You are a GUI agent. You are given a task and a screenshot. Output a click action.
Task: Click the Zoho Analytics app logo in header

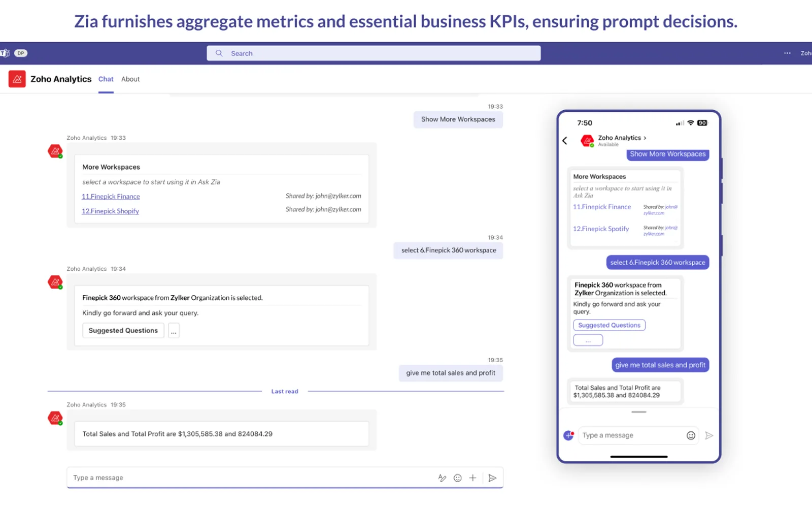[x=17, y=79]
